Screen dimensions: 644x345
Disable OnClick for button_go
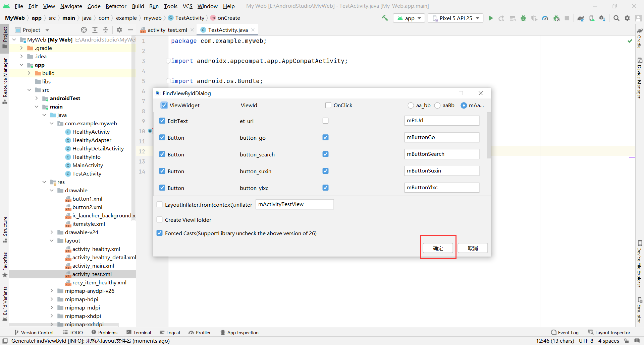pos(325,137)
